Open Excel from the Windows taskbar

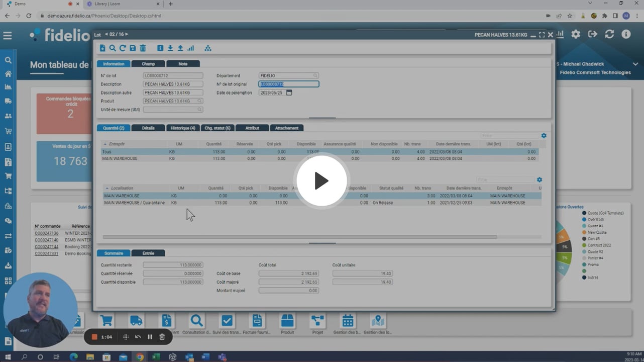(156, 357)
